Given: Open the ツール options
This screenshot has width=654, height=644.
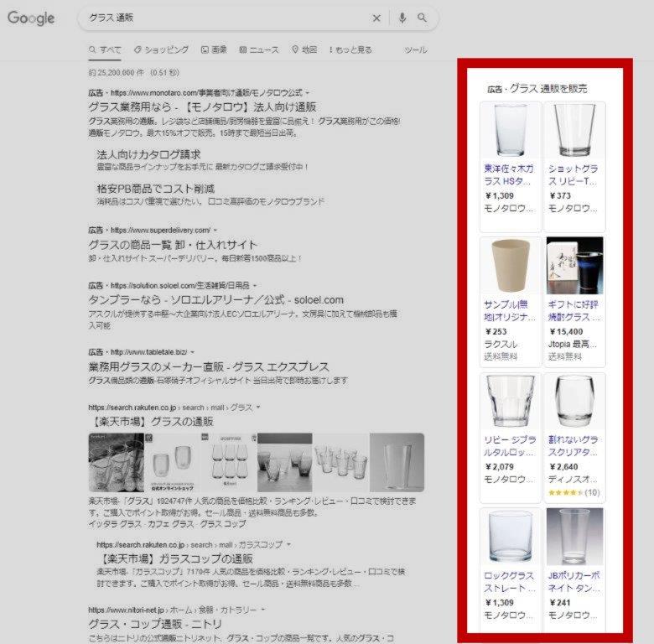Looking at the screenshot, I should (x=415, y=49).
